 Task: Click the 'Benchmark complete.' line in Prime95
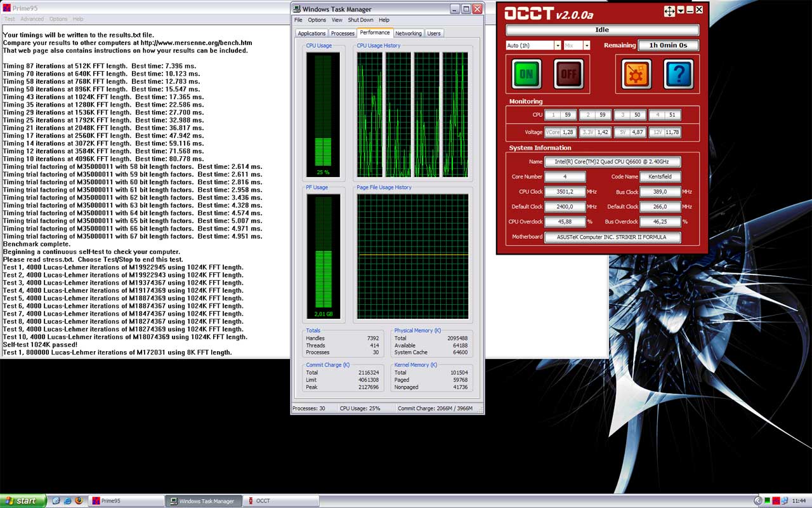pyautogui.click(x=37, y=244)
